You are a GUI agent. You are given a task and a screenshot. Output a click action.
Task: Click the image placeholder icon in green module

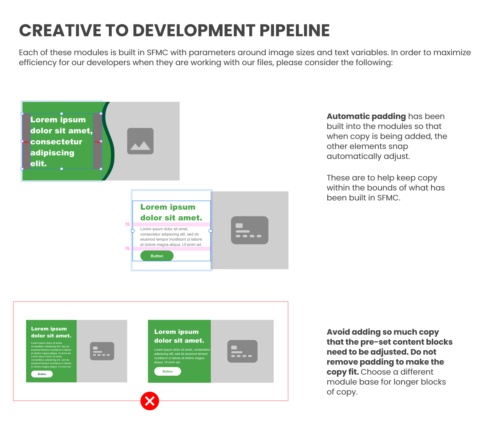(x=140, y=141)
